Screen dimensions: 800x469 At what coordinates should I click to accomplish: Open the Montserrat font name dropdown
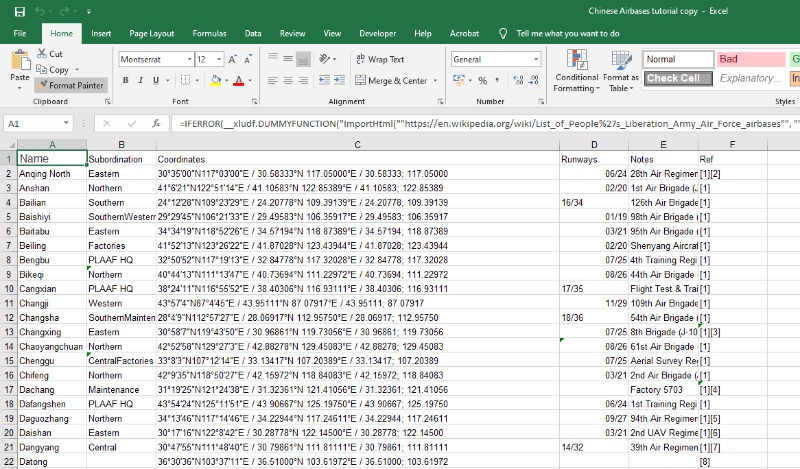(x=189, y=59)
